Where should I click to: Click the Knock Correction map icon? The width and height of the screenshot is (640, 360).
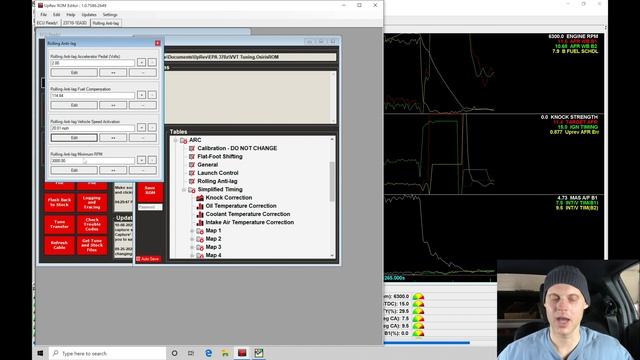(x=200, y=198)
